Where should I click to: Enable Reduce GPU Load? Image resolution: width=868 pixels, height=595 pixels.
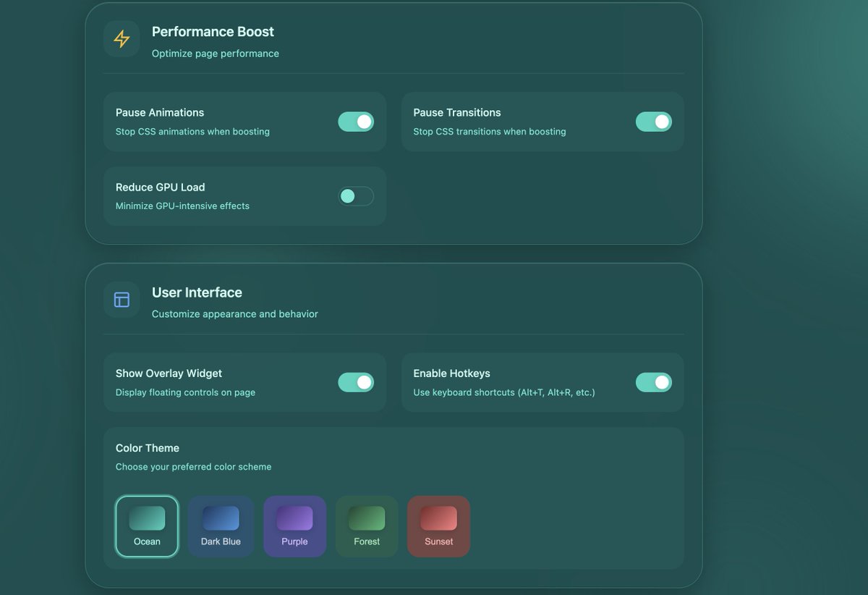[356, 196]
